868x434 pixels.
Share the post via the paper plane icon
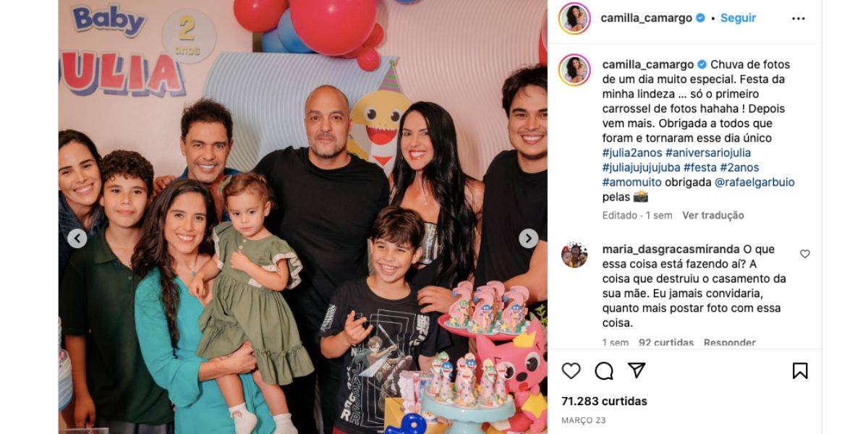637,370
